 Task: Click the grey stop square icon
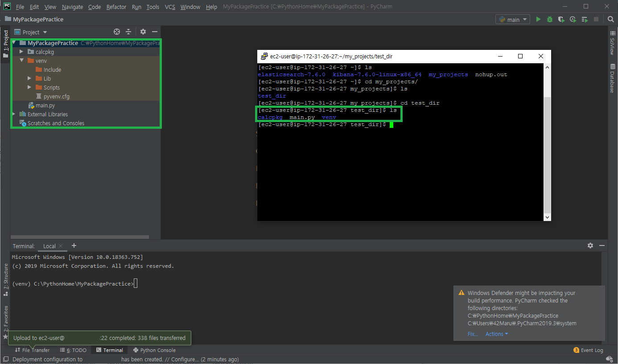click(x=596, y=20)
